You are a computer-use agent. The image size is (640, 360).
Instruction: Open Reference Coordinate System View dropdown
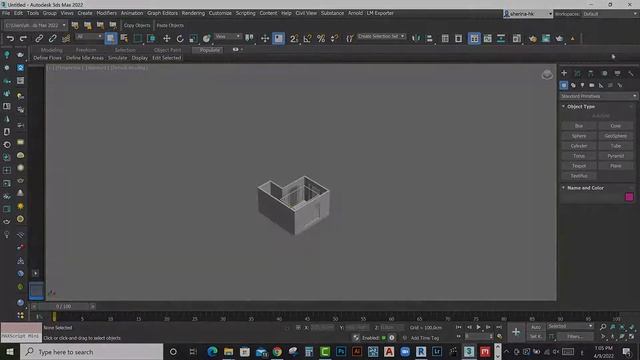pos(227,37)
